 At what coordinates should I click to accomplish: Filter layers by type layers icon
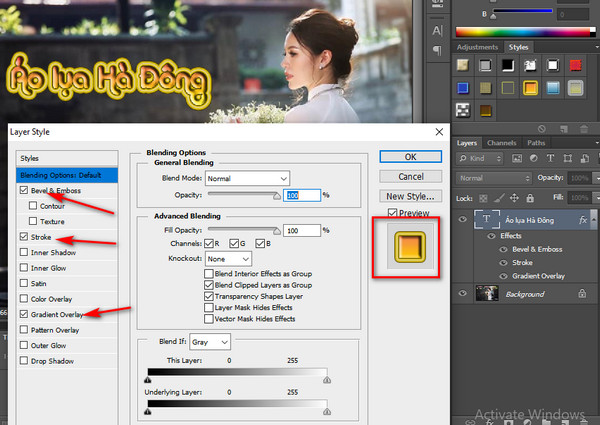[550, 158]
